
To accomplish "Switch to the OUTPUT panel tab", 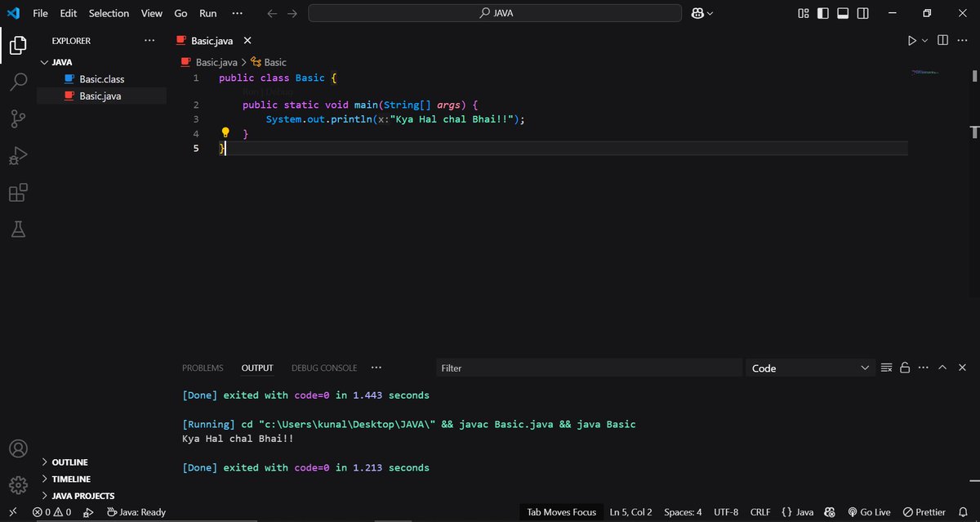I will point(257,368).
